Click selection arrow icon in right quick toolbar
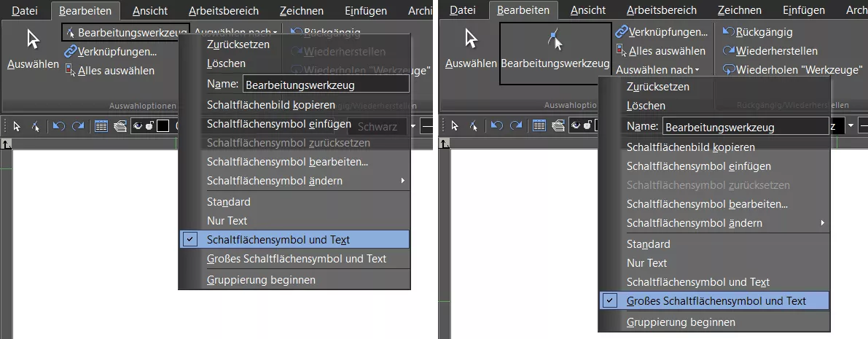The height and width of the screenshot is (339, 868). click(455, 126)
